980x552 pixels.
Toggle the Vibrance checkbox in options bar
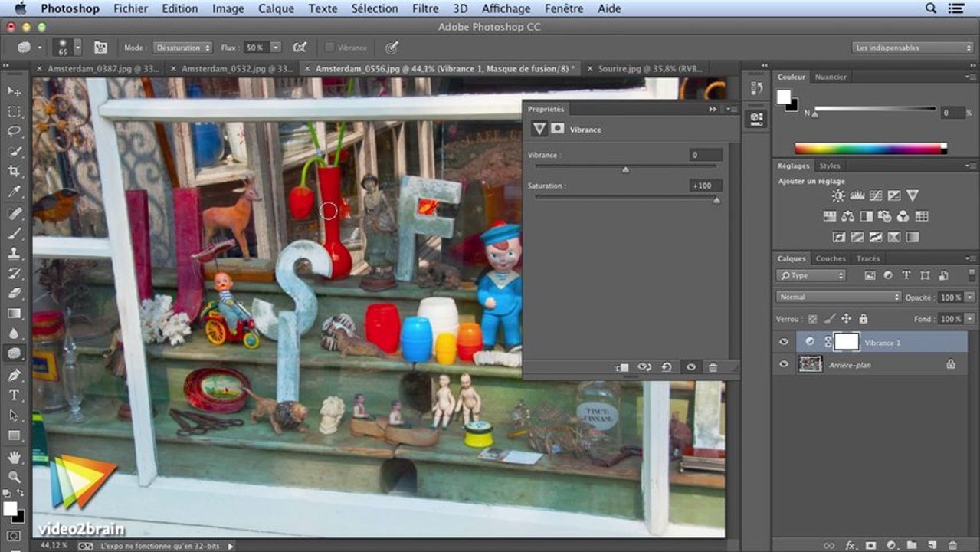point(329,48)
